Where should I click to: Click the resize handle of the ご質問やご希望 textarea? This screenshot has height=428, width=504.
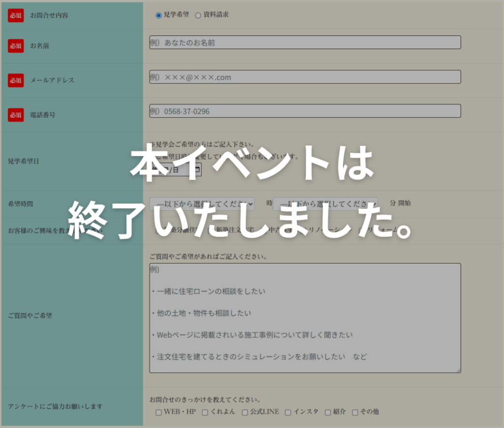[x=458, y=370]
